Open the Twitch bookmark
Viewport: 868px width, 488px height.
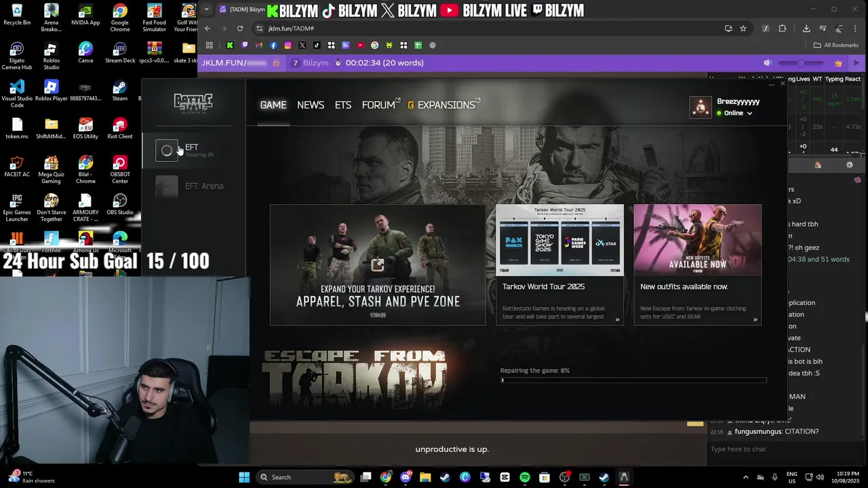[245, 45]
